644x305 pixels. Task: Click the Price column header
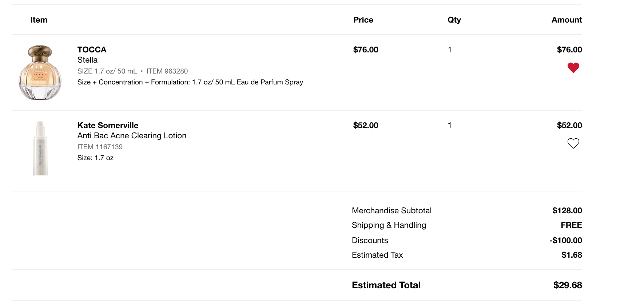(363, 20)
